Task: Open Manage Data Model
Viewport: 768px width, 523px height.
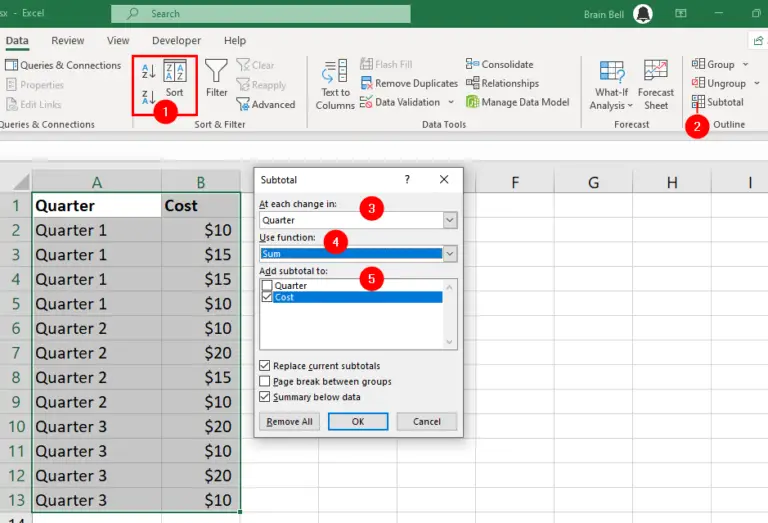Action: (518, 102)
